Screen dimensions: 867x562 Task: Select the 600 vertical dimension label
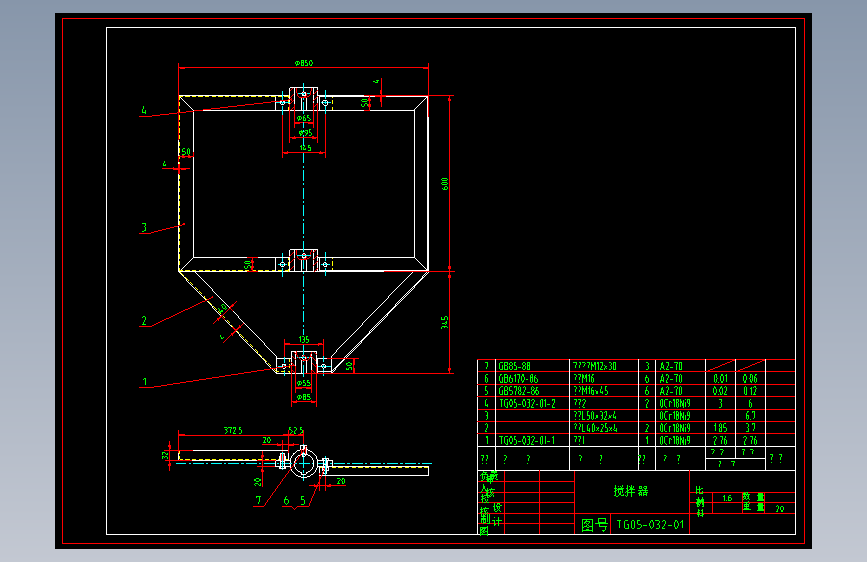(x=445, y=184)
